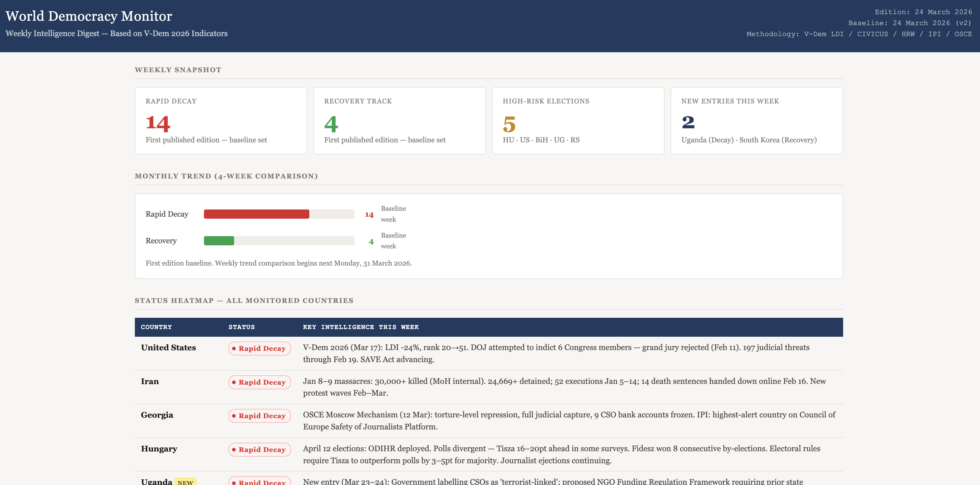Click United States Rapid Decay status badge
The width and height of the screenshot is (980, 485).
click(x=259, y=348)
